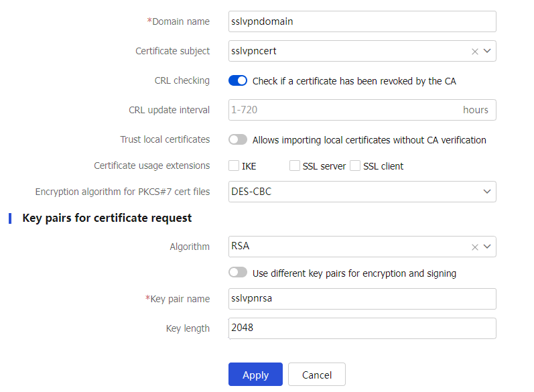Click the sslvpncert text in Certificate subject
The width and height of the screenshot is (534, 392).
point(254,51)
